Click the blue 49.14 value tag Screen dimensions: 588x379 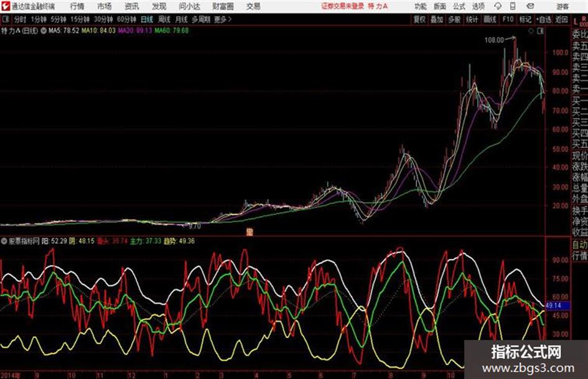click(x=558, y=306)
